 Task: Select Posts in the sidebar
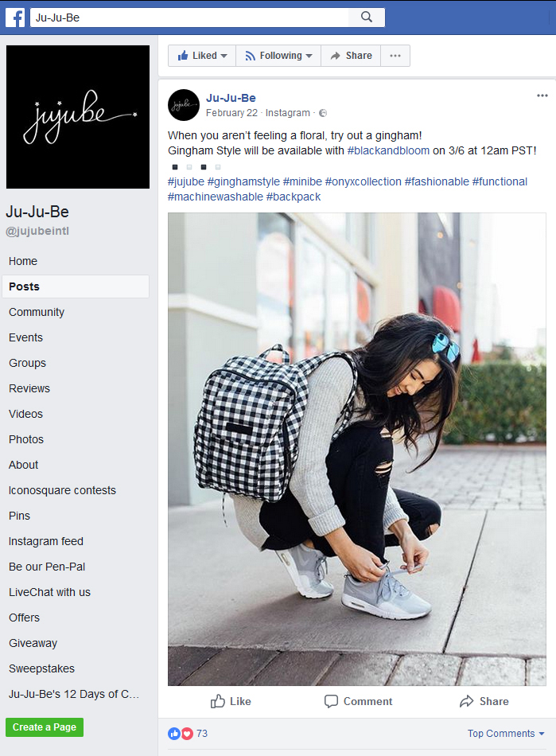[x=76, y=286]
